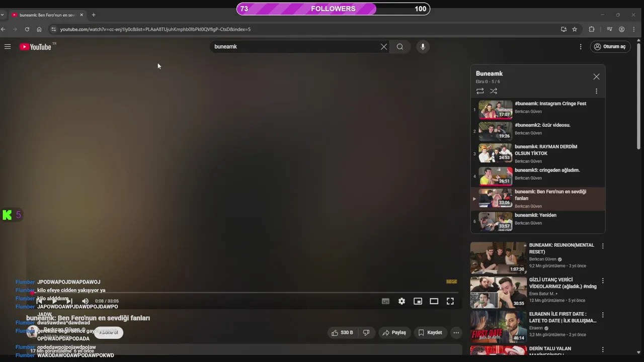This screenshot has height=362, width=644.
Task: Open the browser media controls icon
Action: tap(609, 29)
